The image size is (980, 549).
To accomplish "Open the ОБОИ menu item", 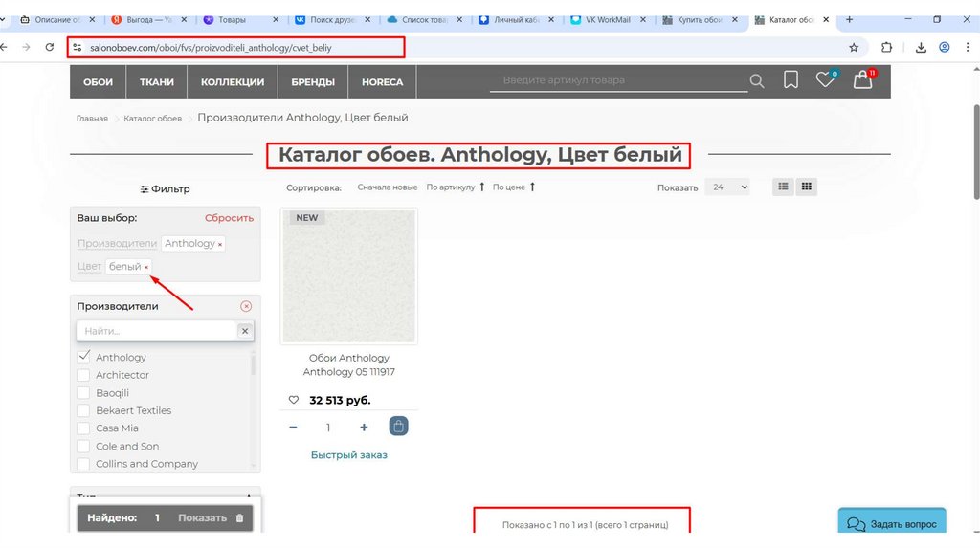I will pyautogui.click(x=99, y=82).
